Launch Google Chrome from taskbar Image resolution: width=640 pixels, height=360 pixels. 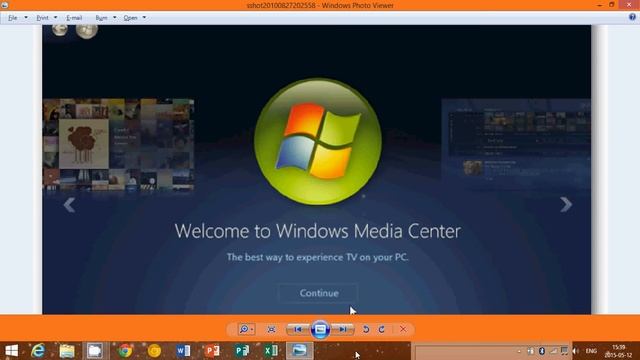[125, 351]
